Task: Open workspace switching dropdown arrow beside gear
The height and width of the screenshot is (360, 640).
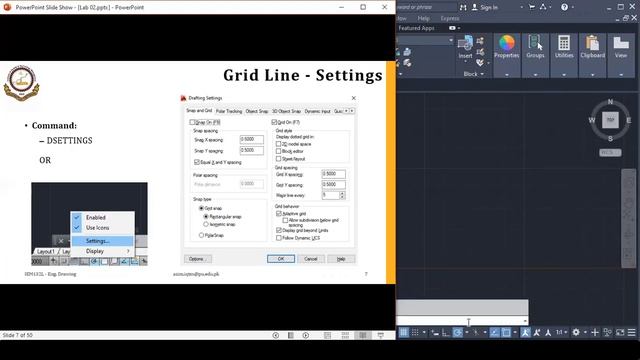Action: pyautogui.click(x=585, y=332)
